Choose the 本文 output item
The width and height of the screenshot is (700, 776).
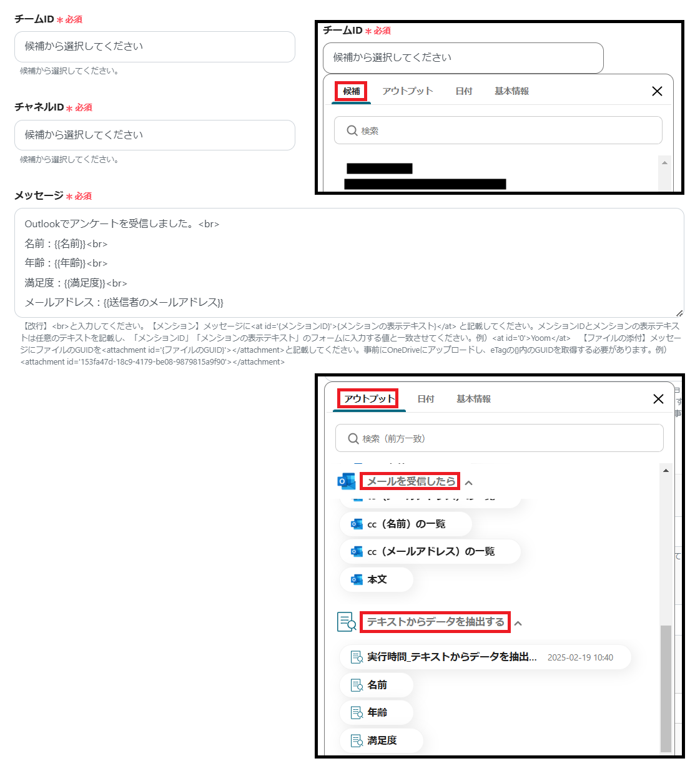[x=376, y=579]
